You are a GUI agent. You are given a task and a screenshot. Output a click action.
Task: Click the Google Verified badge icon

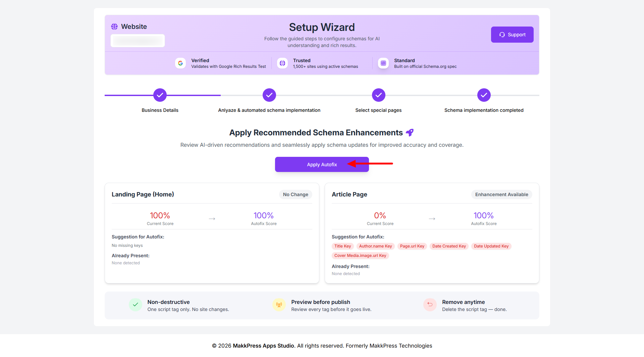(180, 63)
